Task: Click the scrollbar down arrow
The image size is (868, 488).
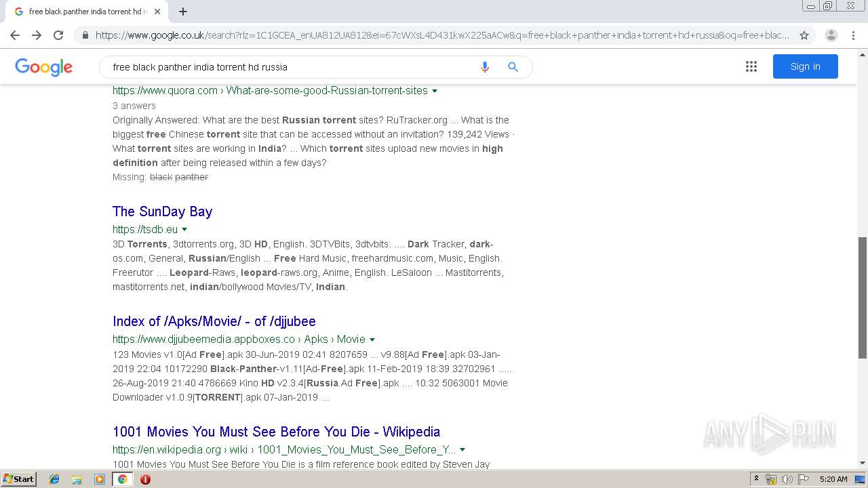Action: pos(862,463)
